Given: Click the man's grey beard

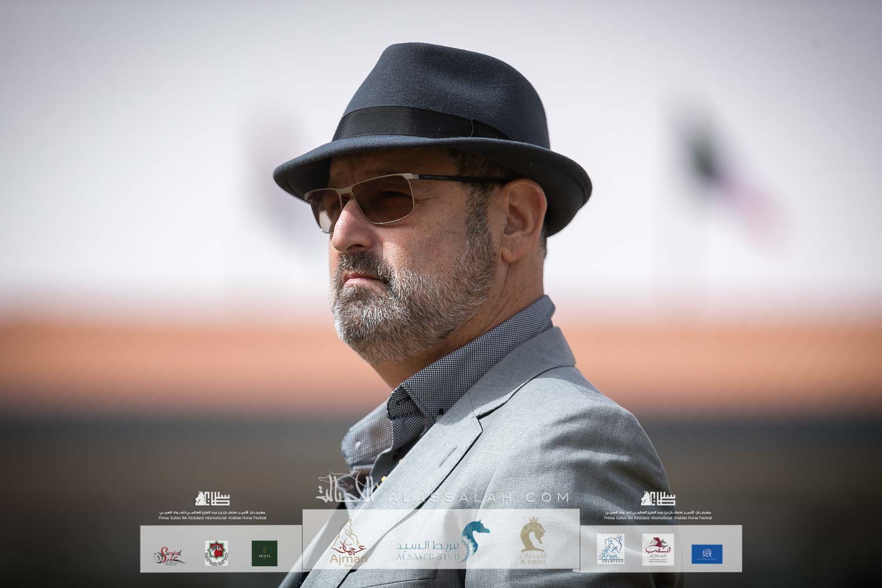Looking at the screenshot, I should (x=412, y=294).
